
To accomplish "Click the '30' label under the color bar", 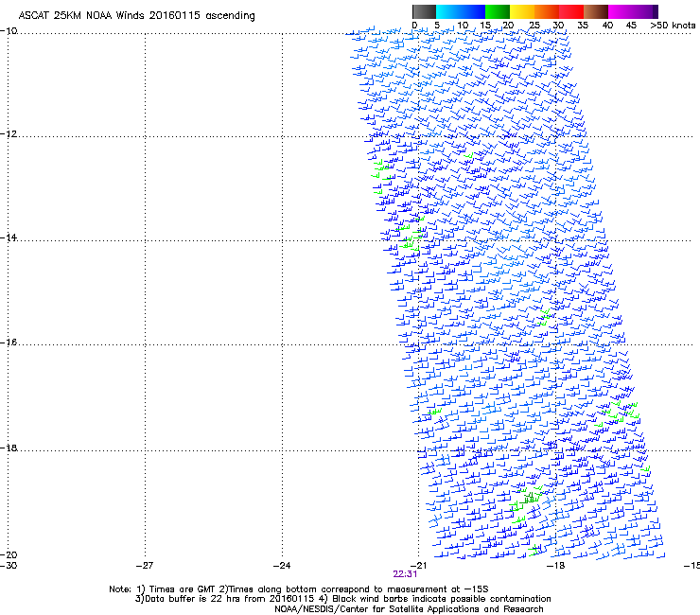I will pos(558,26).
